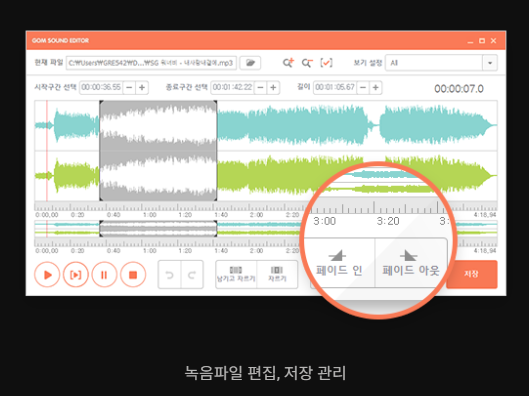The width and height of the screenshot is (529, 396).
Task: Zoom in on the waveform
Action: pos(288,63)
